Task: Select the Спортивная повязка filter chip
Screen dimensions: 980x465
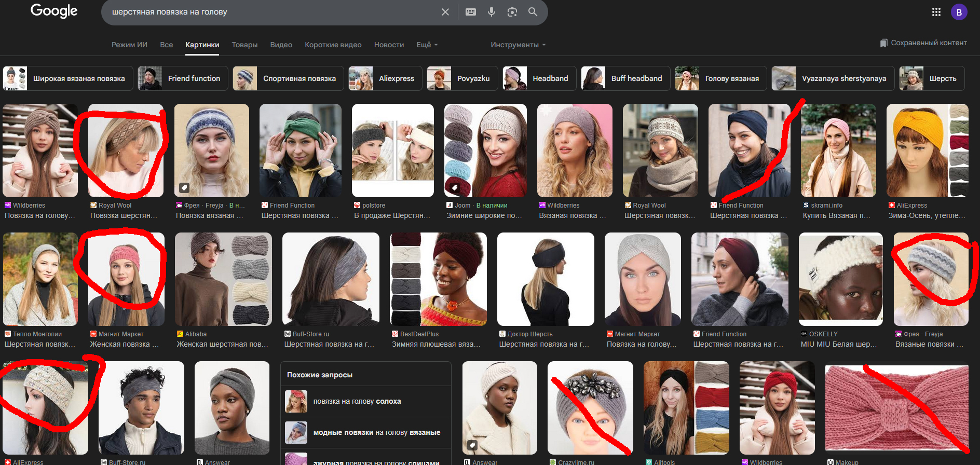Action: [288, 78]
